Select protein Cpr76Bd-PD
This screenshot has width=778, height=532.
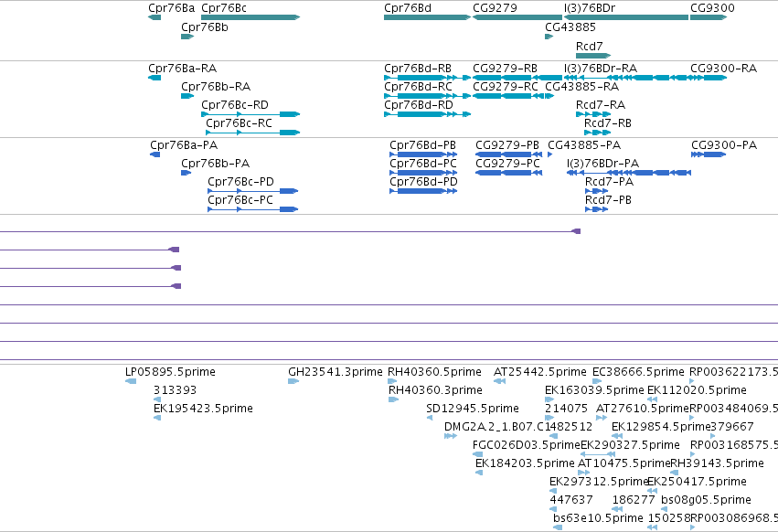tap(423, 191)
